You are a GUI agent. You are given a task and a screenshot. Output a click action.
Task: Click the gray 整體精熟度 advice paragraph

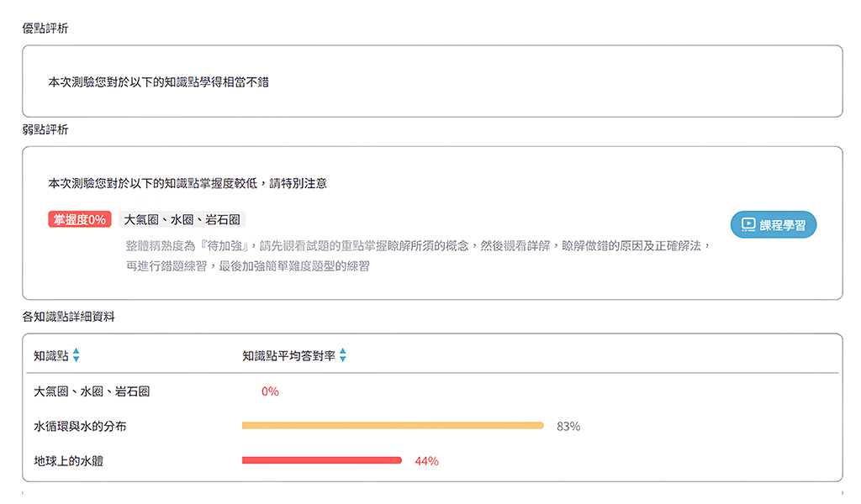point(418,256)
